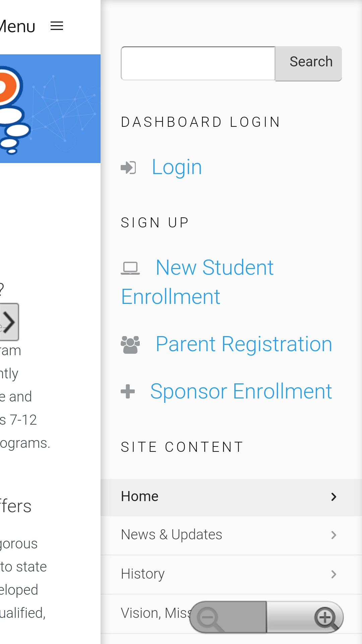This screenshot has width=362, height=644.
Task: Expand the History chevron arrow
Action: tap(334, 574)
